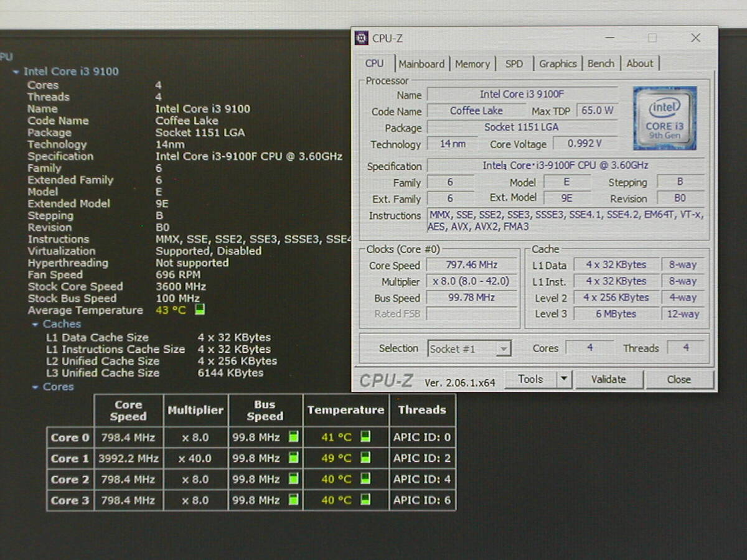Switch to the Mainboard tab
Image resolution: width=747 pixels, height=560 pixels.
(421, 63)
